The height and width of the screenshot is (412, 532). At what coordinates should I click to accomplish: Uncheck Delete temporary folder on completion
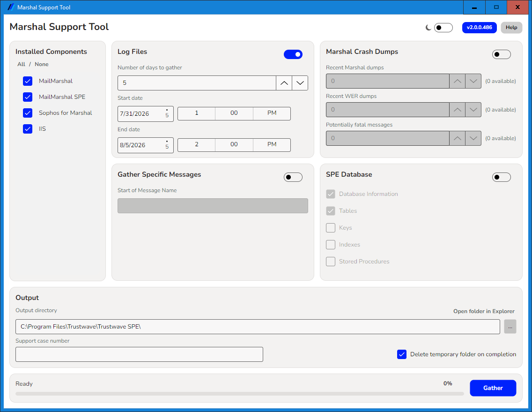(x=402, y=354)
